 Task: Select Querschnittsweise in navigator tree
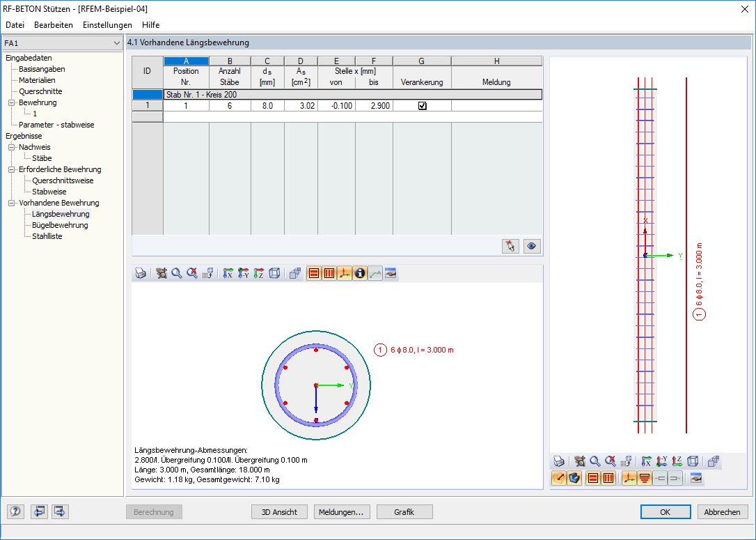click(x=63, y=180)
